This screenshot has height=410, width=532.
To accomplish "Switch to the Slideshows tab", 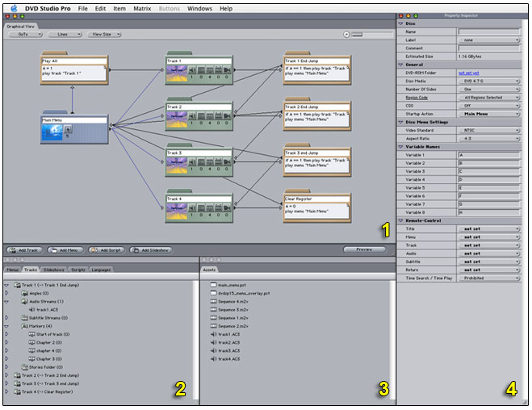I will [52, 269].
